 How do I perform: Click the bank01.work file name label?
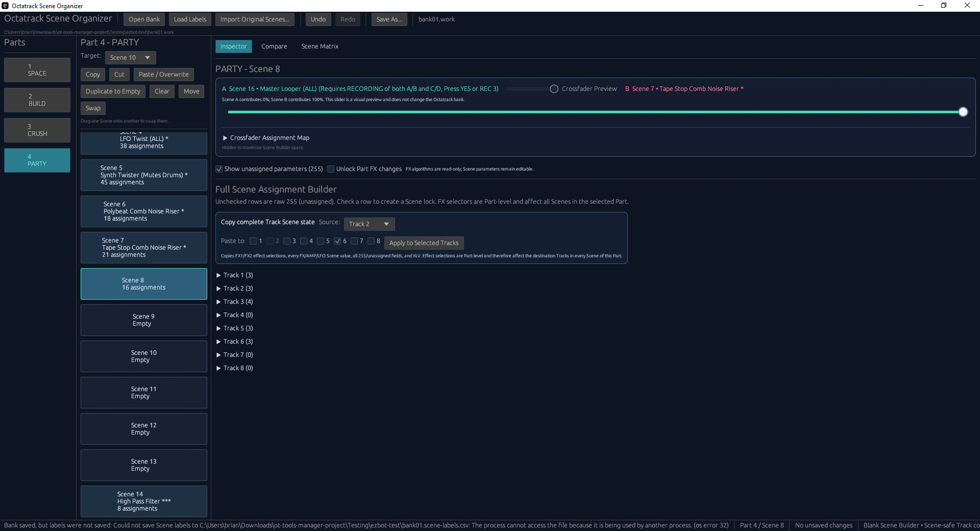click(x=436, y=19)
